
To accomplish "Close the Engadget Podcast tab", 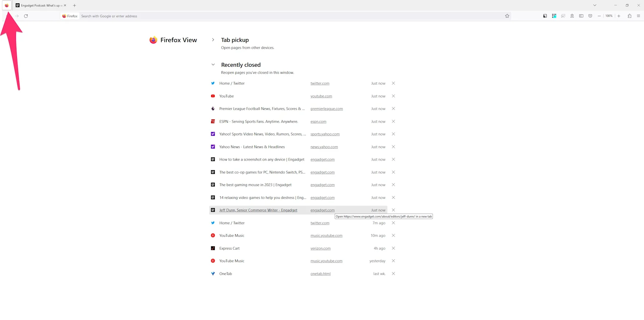I will click(65, 6).
